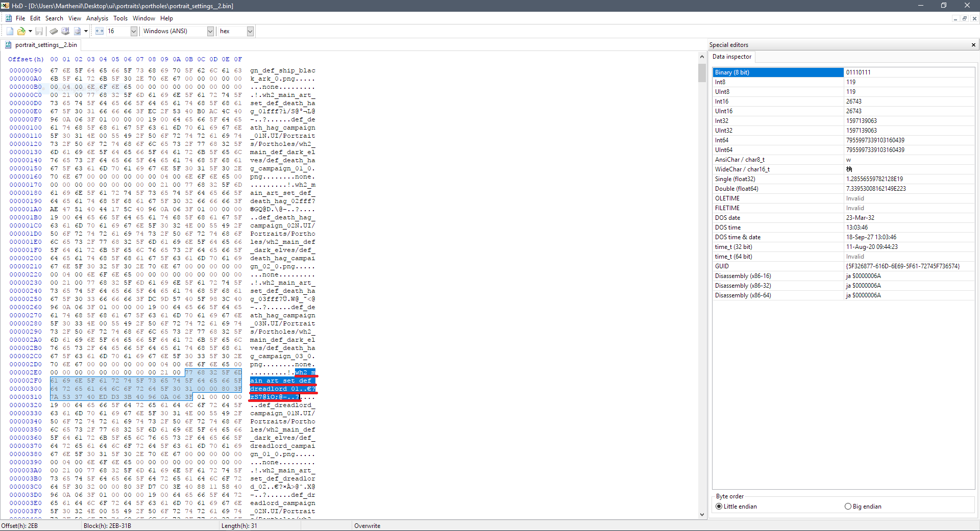Minimize the inner document window

pyautogui.click(x=955, y=18)
